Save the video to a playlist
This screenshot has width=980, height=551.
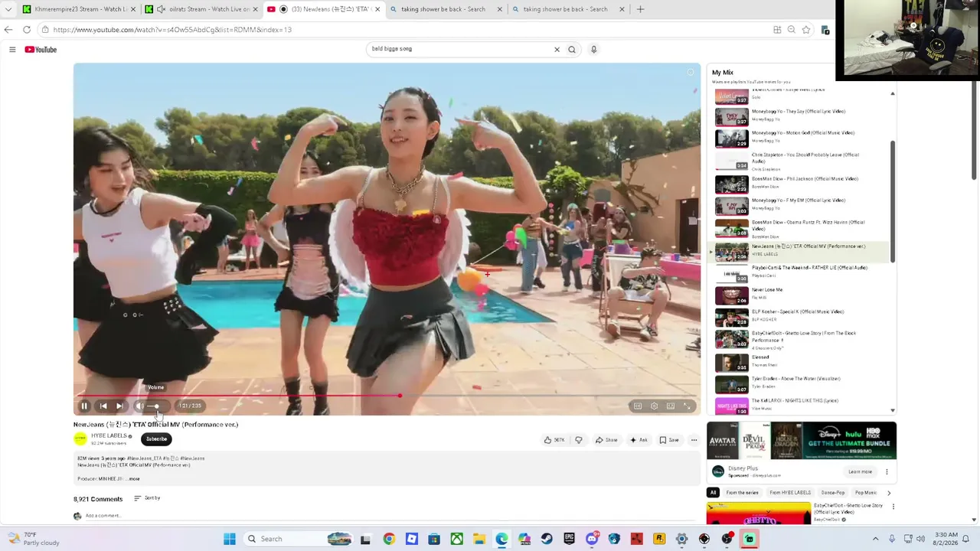(669, 440)
